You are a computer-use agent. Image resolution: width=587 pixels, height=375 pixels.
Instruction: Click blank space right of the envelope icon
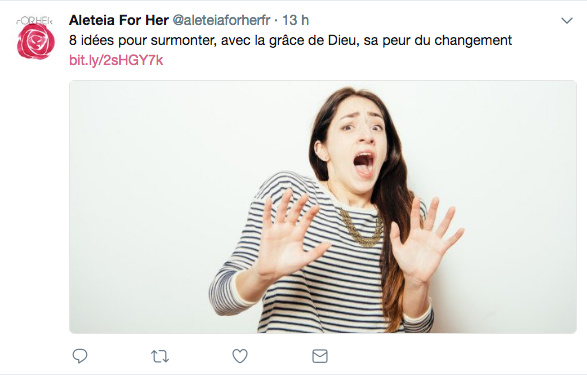click(x=449, y=356)
